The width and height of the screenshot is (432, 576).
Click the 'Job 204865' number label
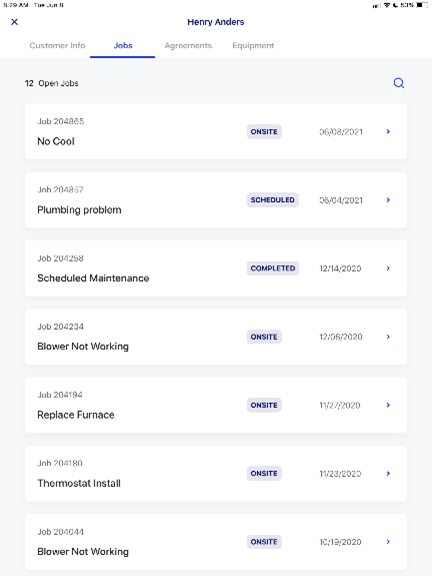pos(61,121)
